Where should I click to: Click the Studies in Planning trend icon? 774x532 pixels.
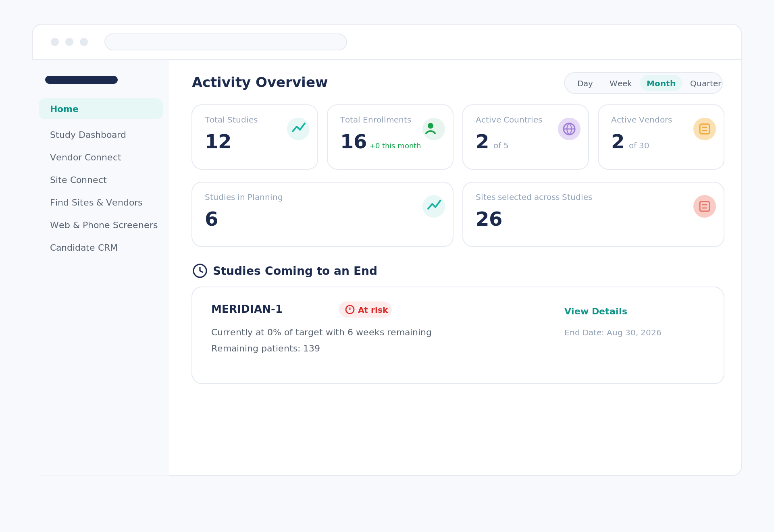pos(434,206)
